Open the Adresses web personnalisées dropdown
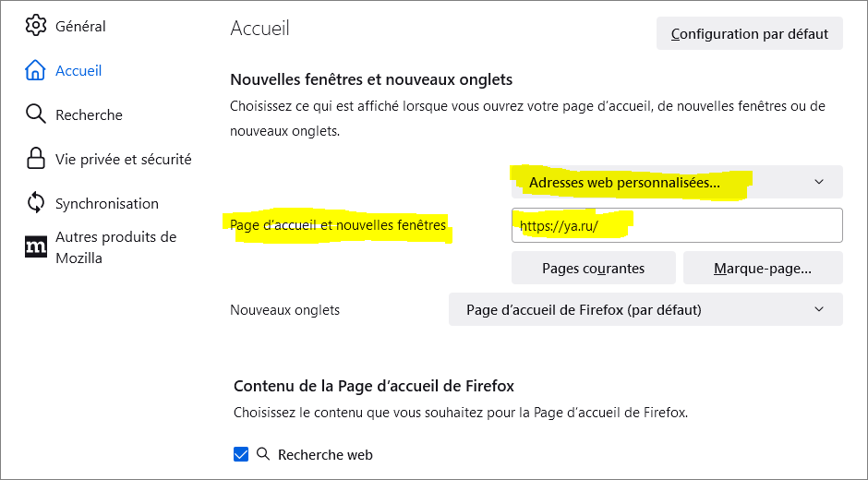Viewport: 868px width, 480px height. pos(676,182)
